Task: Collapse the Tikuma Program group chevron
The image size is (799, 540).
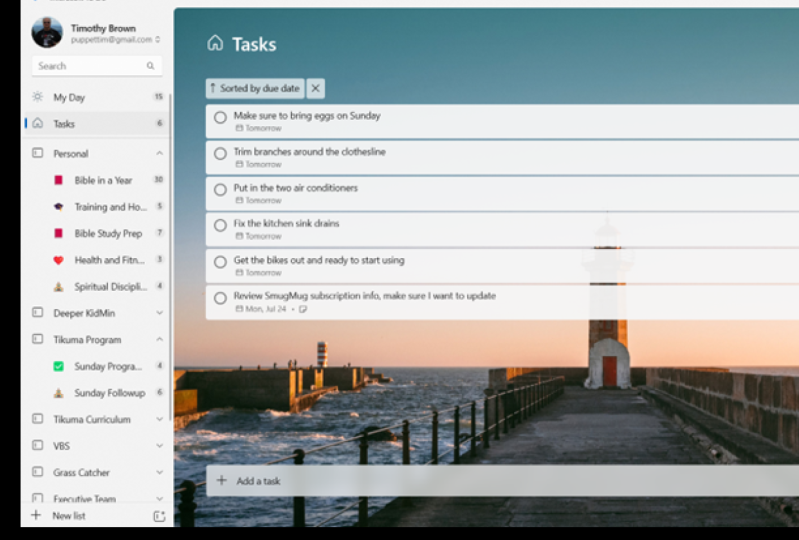Action: [159, 339]
